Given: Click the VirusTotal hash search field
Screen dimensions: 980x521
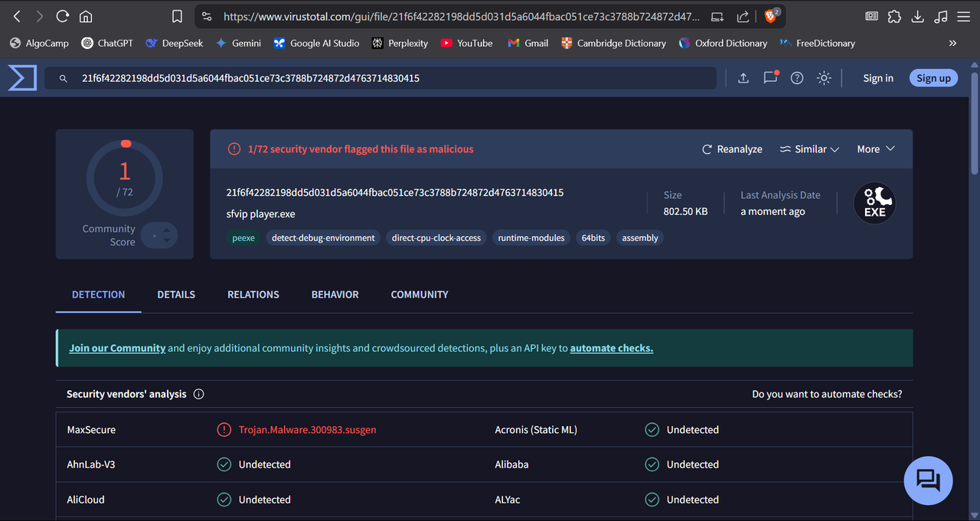Looking at the screenshot, I should click(x=381, y=78).
